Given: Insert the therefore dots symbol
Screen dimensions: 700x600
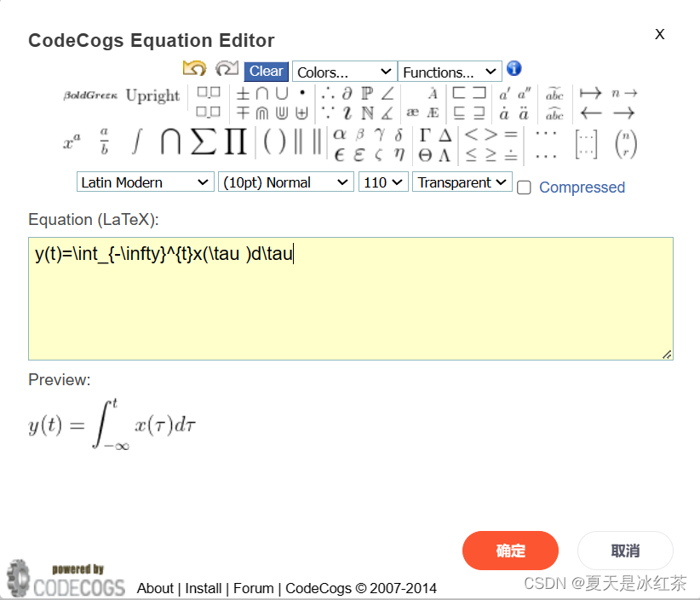Looking at the screenshot, I should point(328,94).
